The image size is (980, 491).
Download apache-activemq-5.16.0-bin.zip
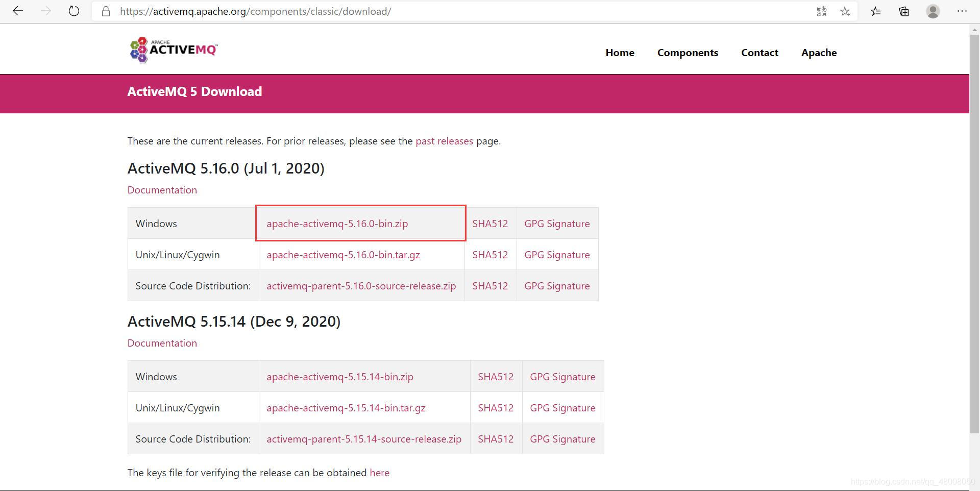(x=337, y=224)
